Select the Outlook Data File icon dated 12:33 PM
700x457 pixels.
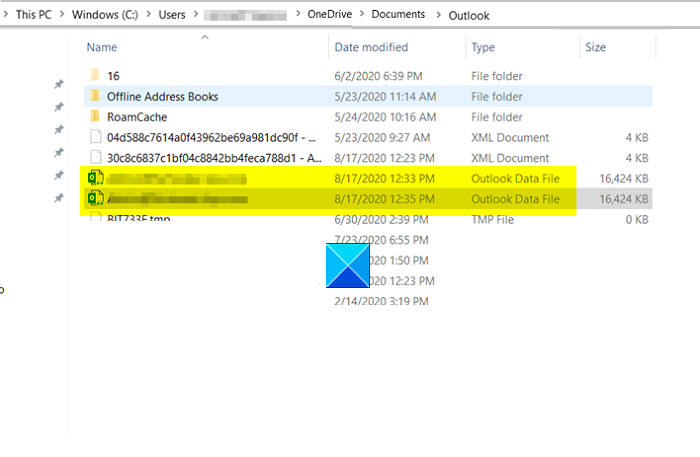tap(96, 178)
